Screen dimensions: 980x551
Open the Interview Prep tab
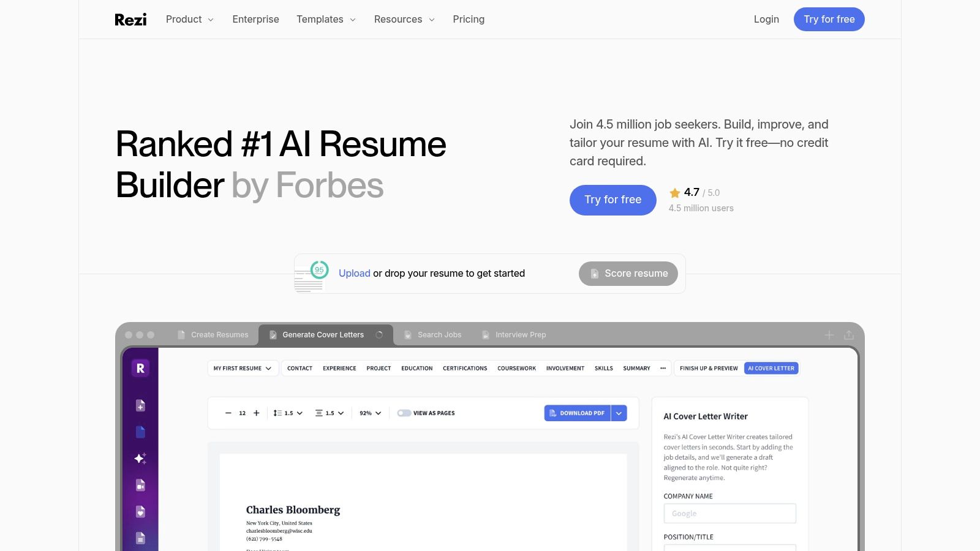[513, 335]
